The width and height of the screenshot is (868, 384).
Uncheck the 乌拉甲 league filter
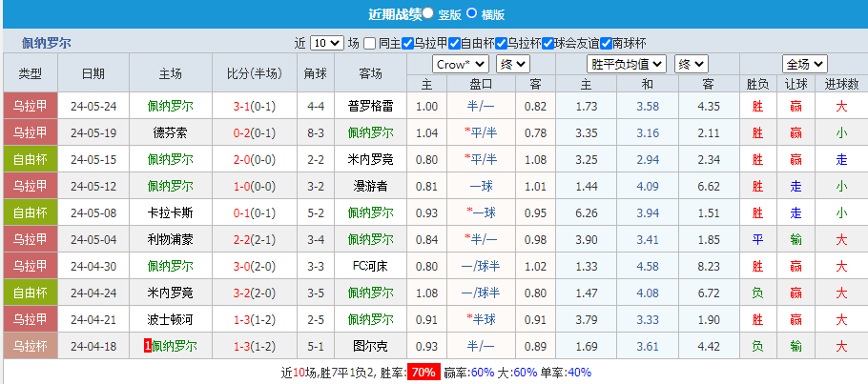(x=408, y=43)
